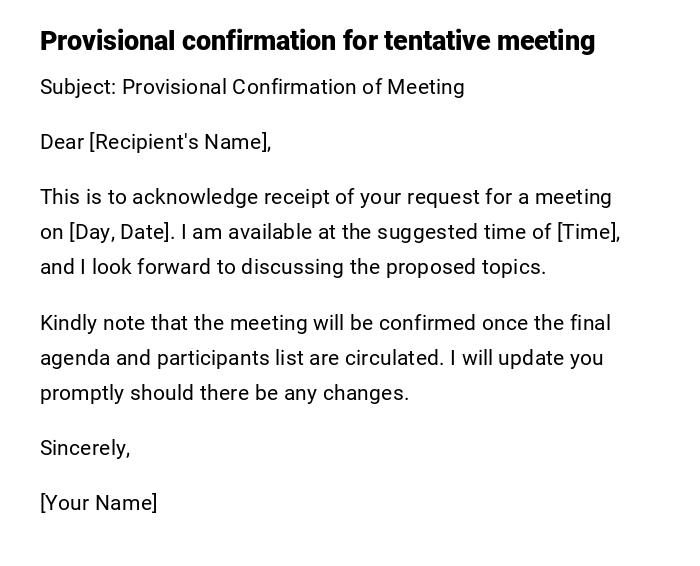
Task: Click the word 'Subject:' label
Action: point(78,87)
